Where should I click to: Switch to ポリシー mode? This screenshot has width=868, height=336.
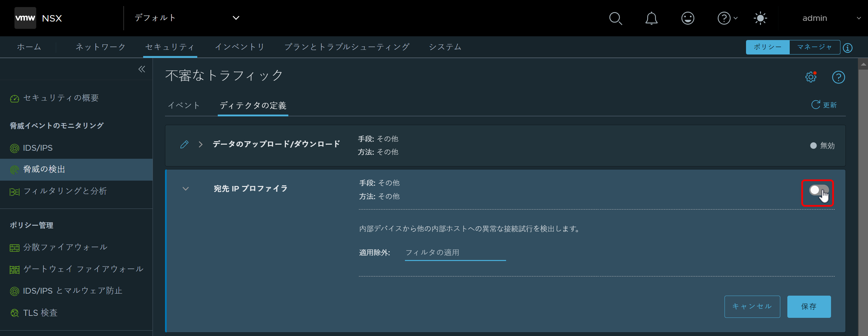pos(768,47)
